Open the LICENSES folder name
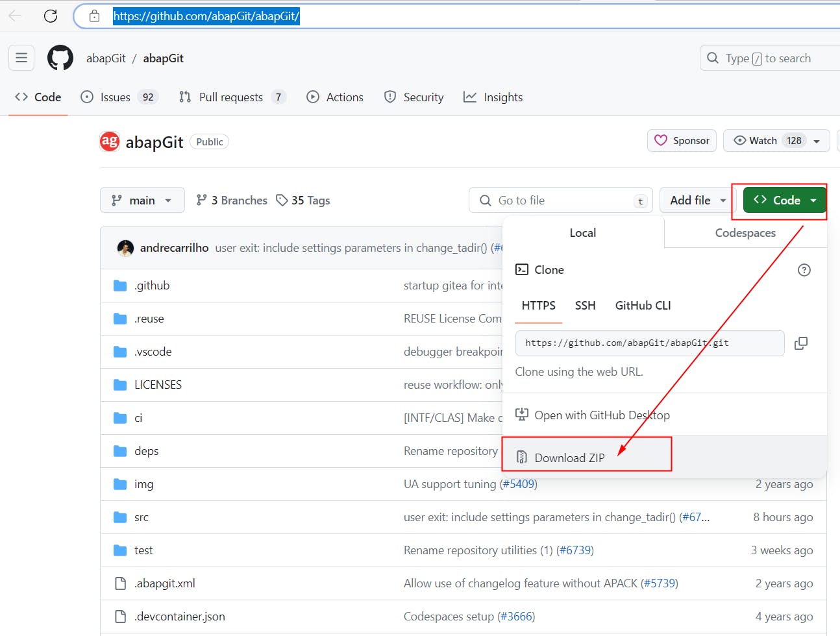 point(158,385)
